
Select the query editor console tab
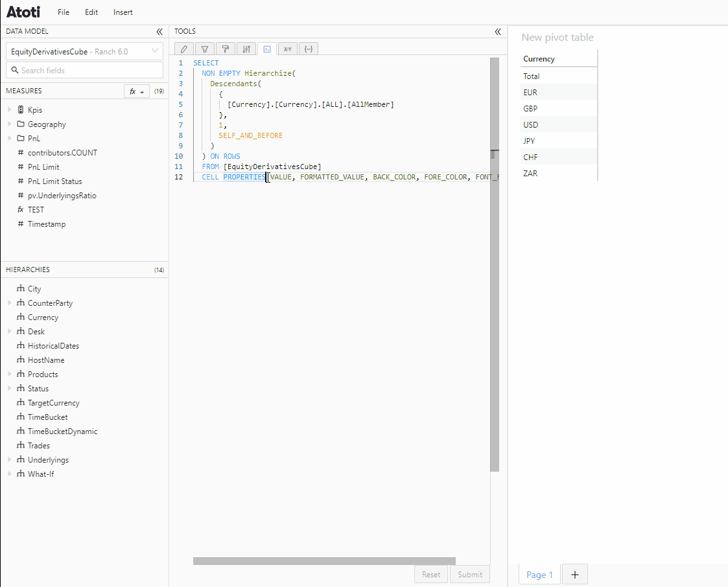267,49
